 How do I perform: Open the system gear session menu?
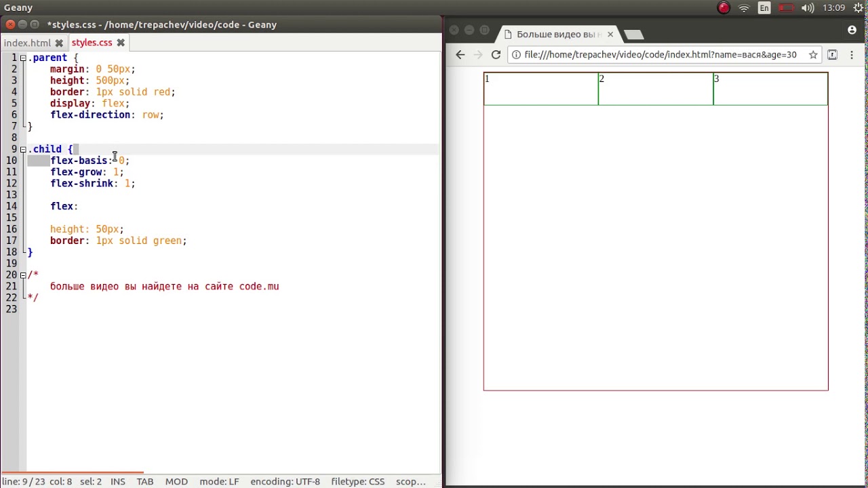[x=857, y=8]
